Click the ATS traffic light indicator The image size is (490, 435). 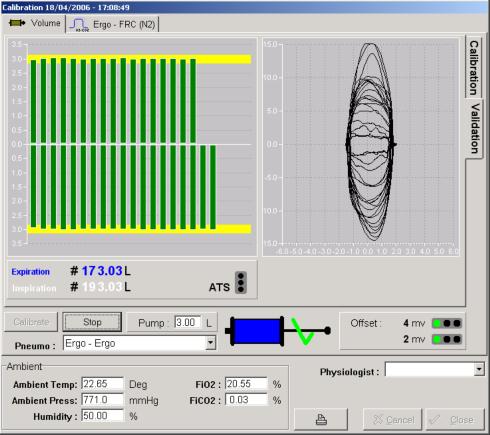pyautogui.click(x=241, y=282)
